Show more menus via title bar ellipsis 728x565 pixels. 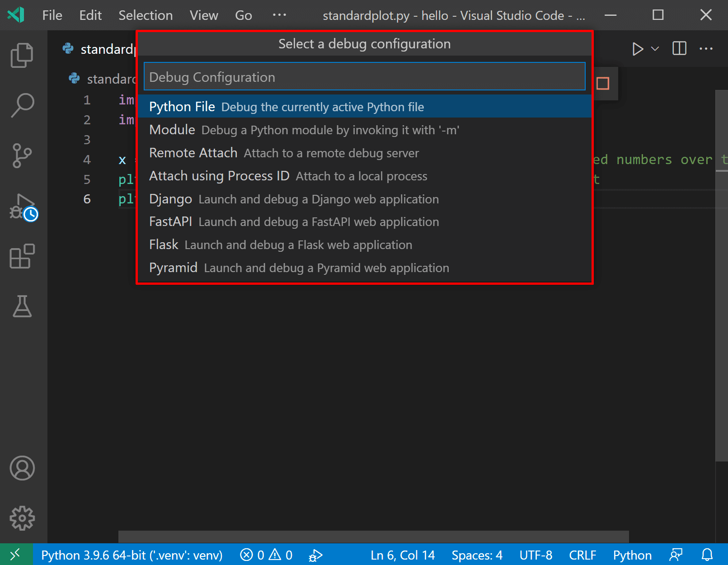tap(279, 15)
